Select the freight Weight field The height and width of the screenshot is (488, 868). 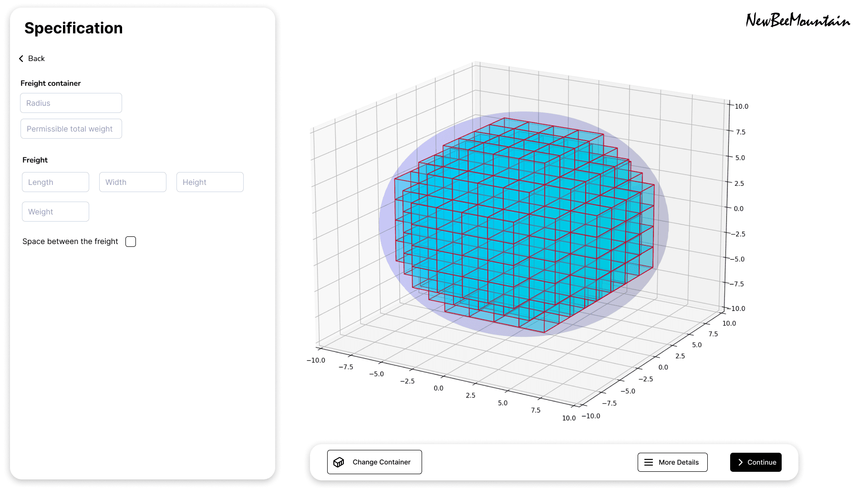[x=55, y=212]
